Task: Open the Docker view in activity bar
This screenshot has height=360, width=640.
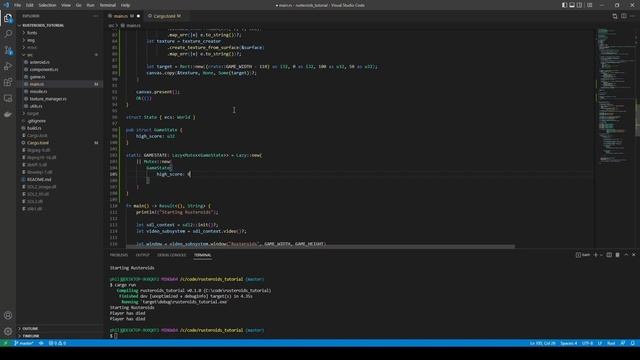Action: pos(8,114)
